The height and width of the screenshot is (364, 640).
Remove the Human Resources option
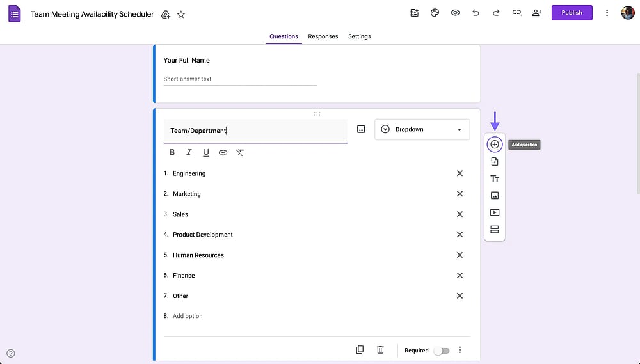tap(460, 255)
